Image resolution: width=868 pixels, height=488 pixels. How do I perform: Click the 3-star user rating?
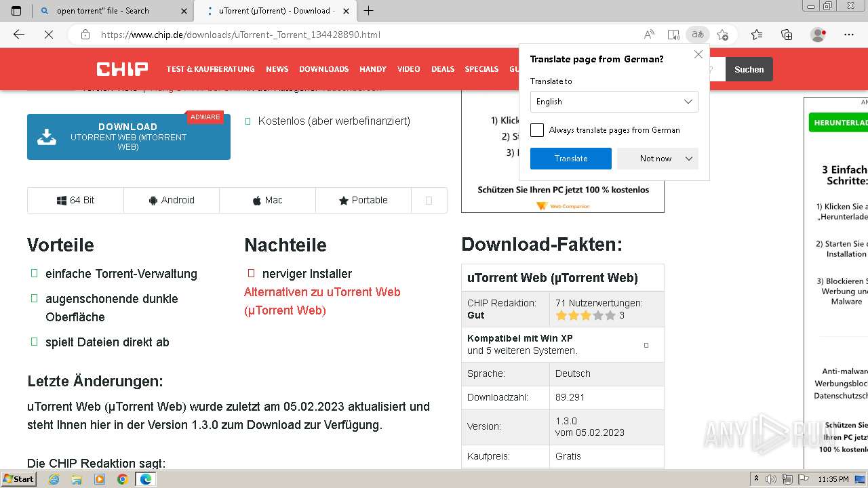[x=585, y=315]
